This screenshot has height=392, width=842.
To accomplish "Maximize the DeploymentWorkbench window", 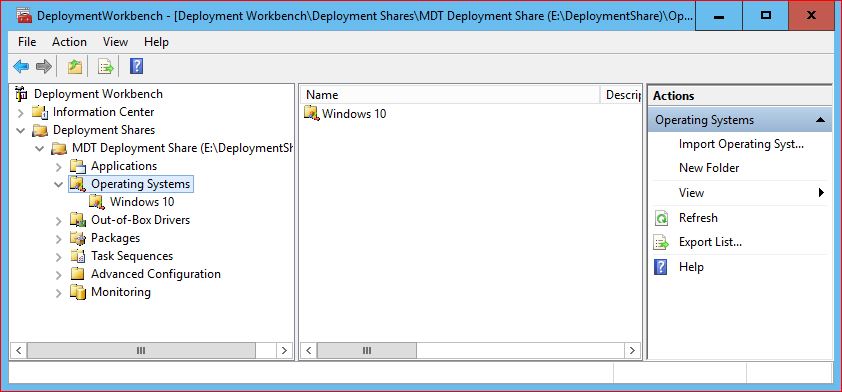I will pyautogui.click(x=766, y=16).
